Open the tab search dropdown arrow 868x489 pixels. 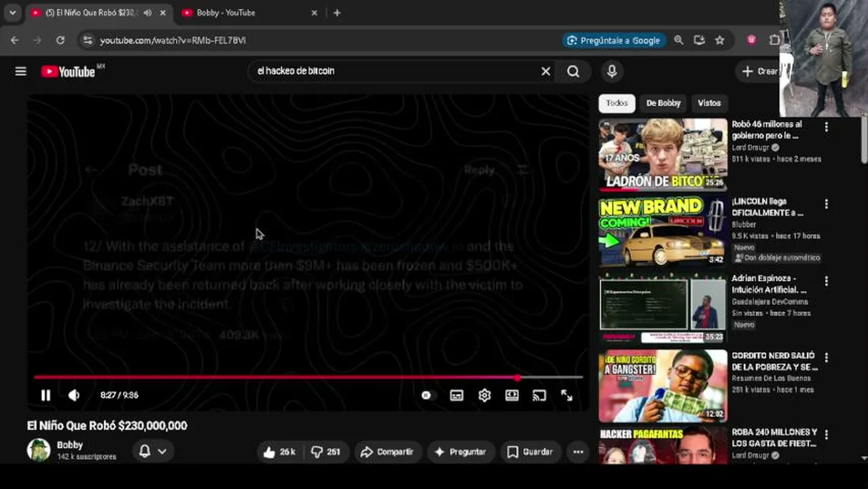coord(12,13)
